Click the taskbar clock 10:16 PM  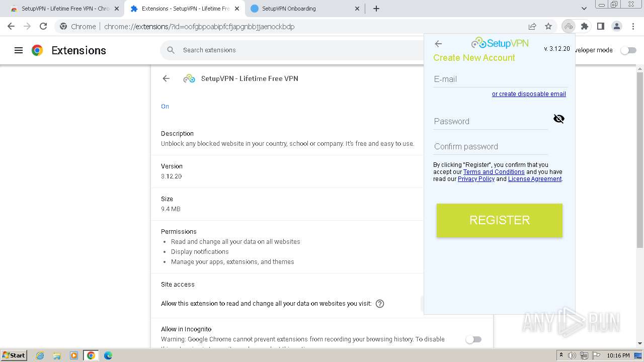[x=618, y=355]
